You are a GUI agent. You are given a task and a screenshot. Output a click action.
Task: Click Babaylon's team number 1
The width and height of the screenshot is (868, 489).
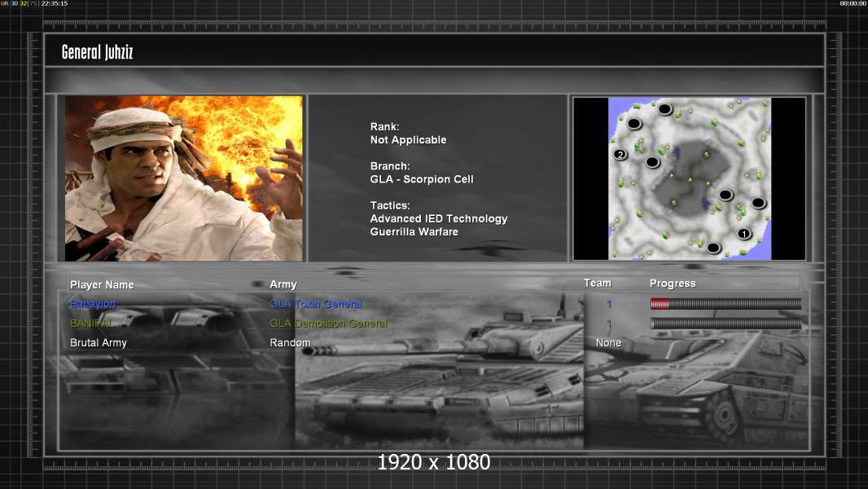609,304
